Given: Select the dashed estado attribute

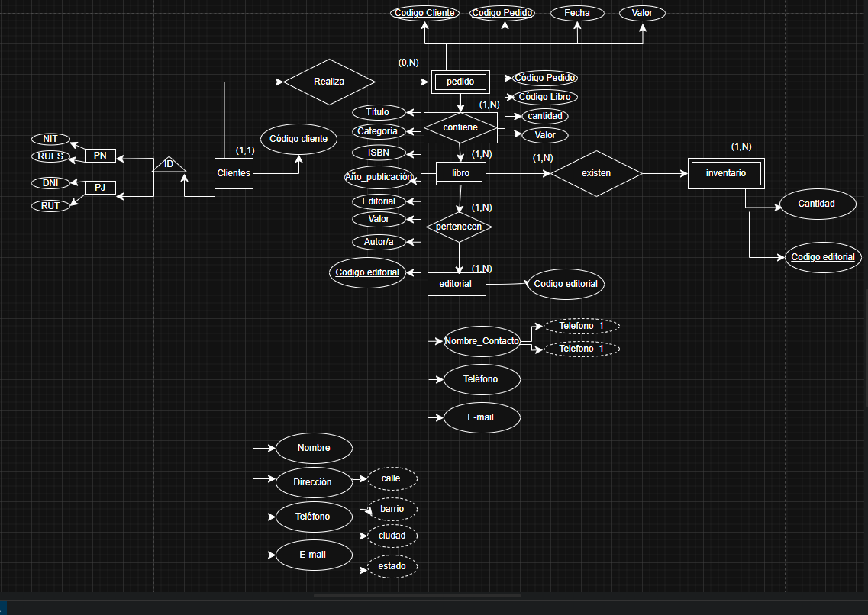Looking at the screenshot, I should click(x=392, y=566).
